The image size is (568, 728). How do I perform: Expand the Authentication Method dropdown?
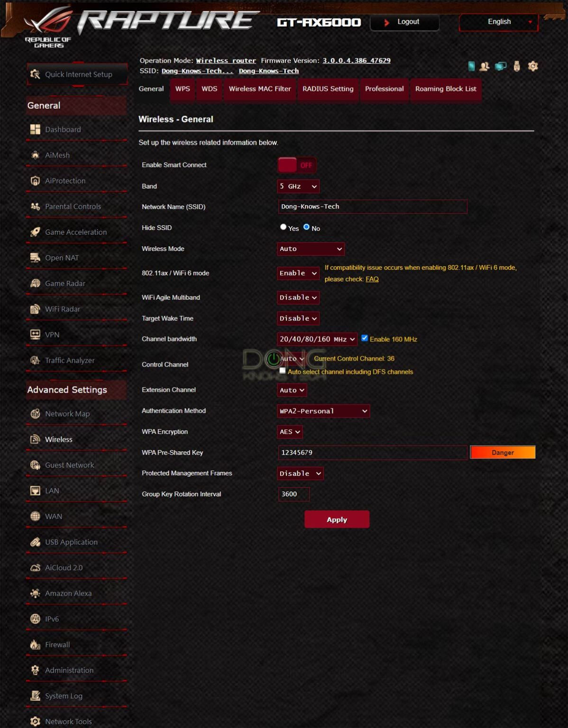323,411
